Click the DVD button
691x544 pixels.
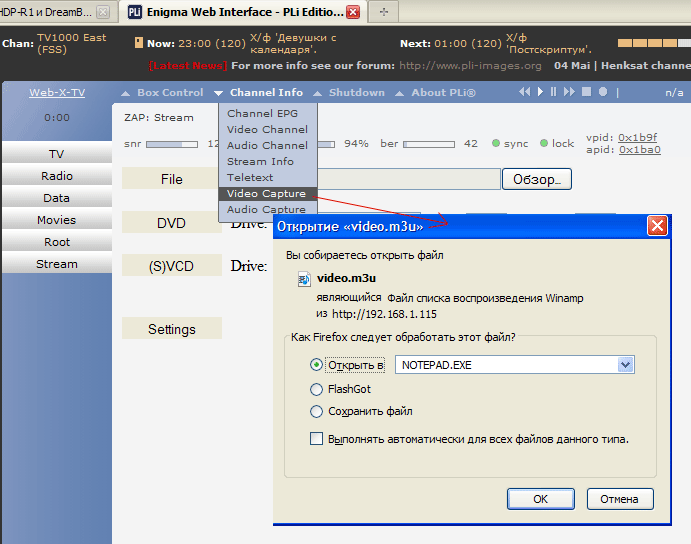[x=171, y=223]
